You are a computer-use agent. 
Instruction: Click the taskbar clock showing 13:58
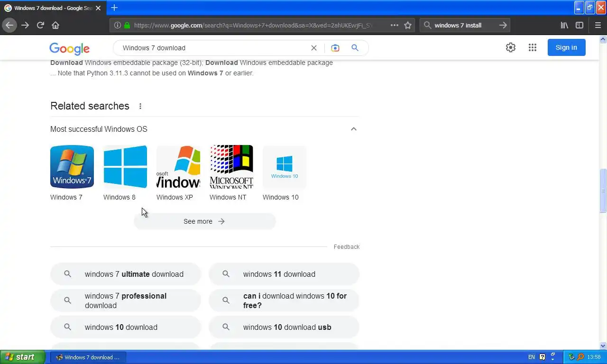pos(594,357)
